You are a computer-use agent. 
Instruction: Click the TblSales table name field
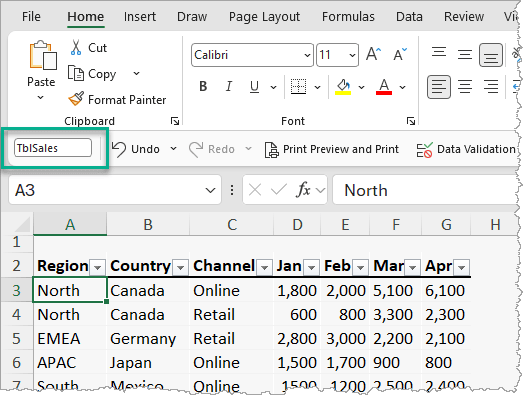pos(53,148)
